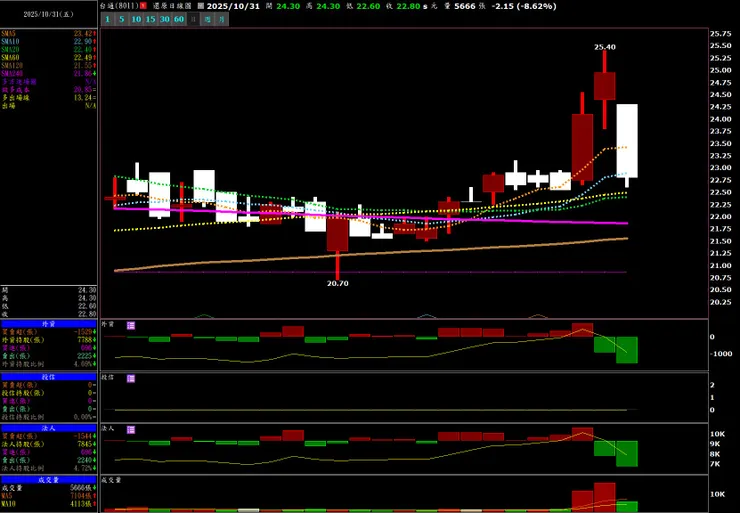Select the SMA240 indicator row

click(49, 74)
